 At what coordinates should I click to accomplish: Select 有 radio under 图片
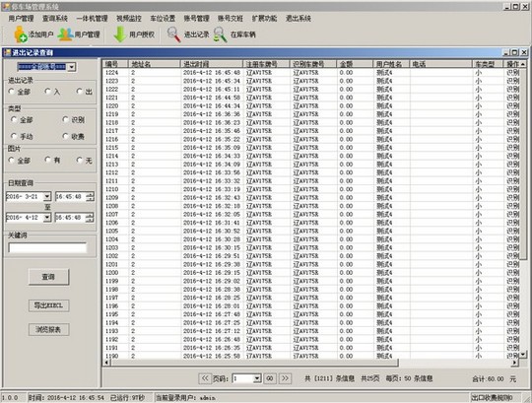48,160
